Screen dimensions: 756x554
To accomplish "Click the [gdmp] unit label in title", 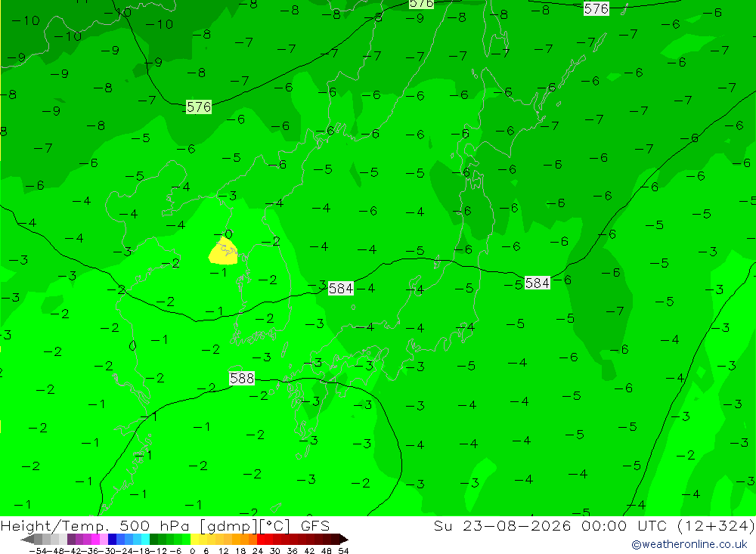I will click(230, 527).
